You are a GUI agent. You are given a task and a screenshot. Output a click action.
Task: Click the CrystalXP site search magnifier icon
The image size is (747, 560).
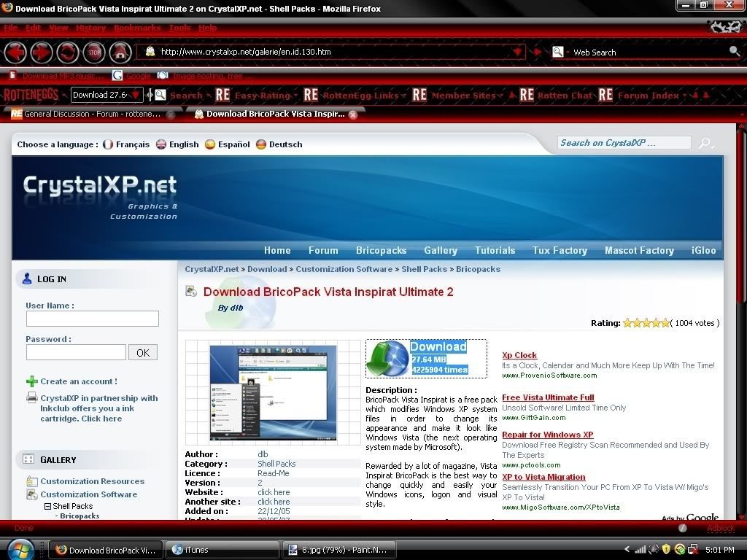705,143
